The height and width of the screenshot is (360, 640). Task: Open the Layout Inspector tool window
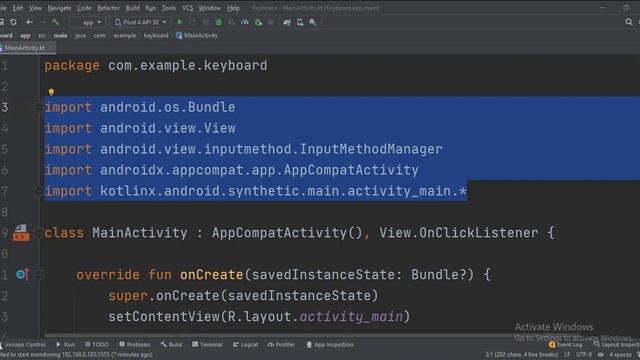coord(617,344)
